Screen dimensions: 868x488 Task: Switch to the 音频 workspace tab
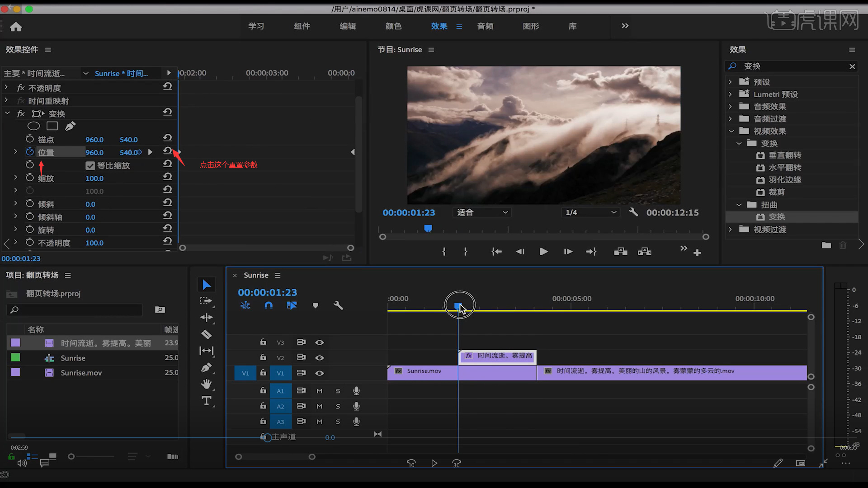(x=485, y=26)
